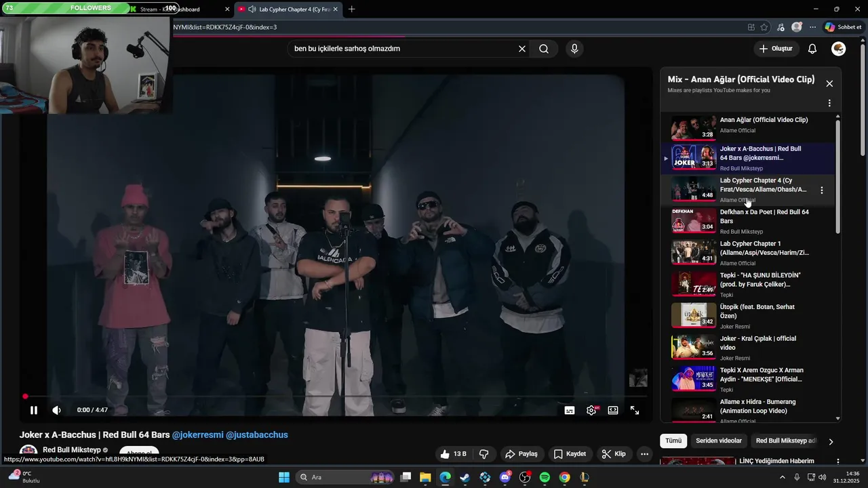Save the video with Kaydet
The image size is (868, 488).
pyautogui.click(x=570, y=454)
